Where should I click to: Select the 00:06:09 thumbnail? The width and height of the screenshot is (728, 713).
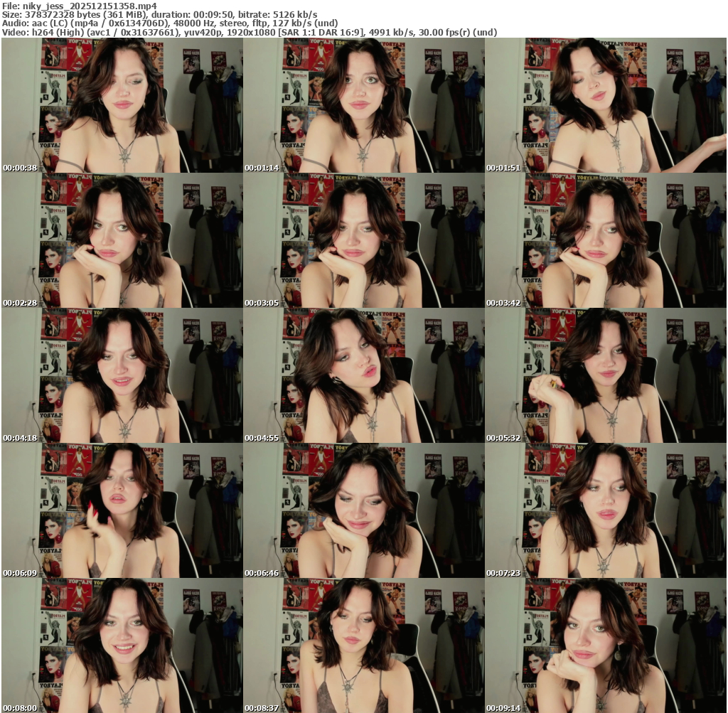coord(122,510)
